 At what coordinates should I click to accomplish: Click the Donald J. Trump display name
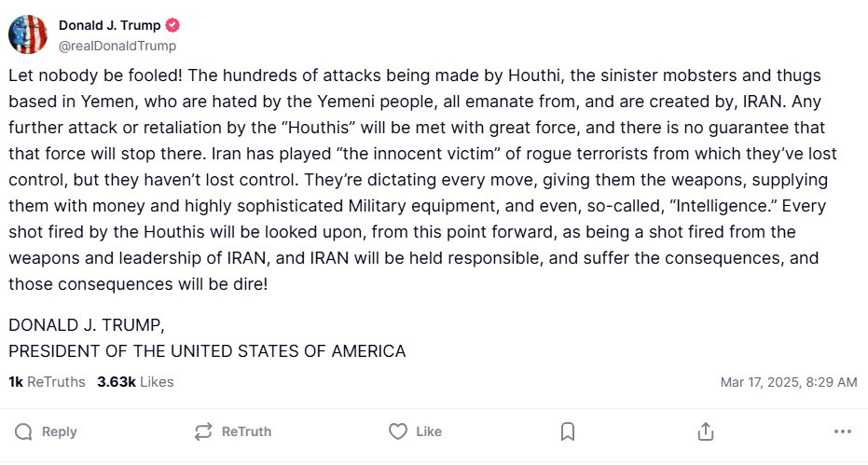pos(110,25)
